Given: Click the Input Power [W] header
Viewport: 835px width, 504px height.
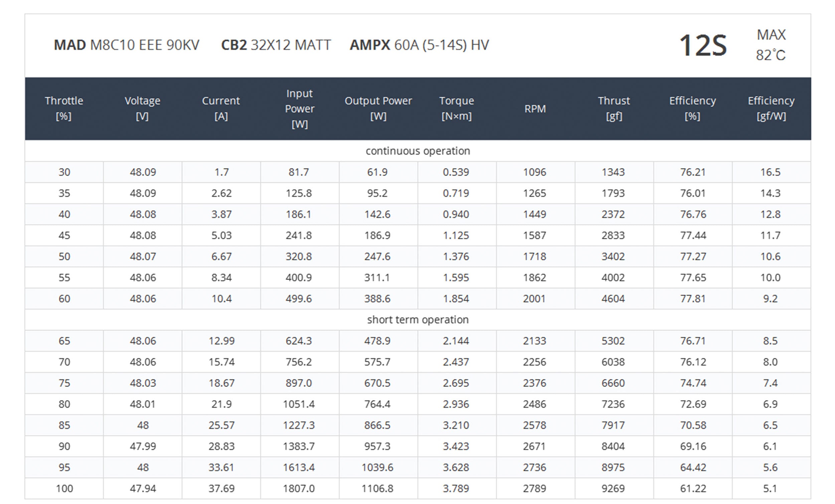Looking at the screenshot, I should (300, 108).
